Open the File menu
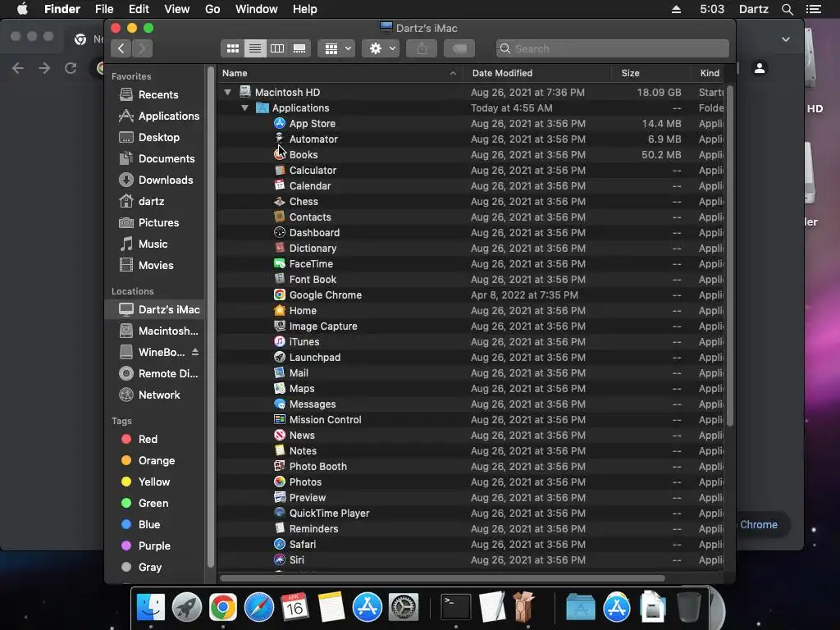840x630 pixels. [104, 9]
